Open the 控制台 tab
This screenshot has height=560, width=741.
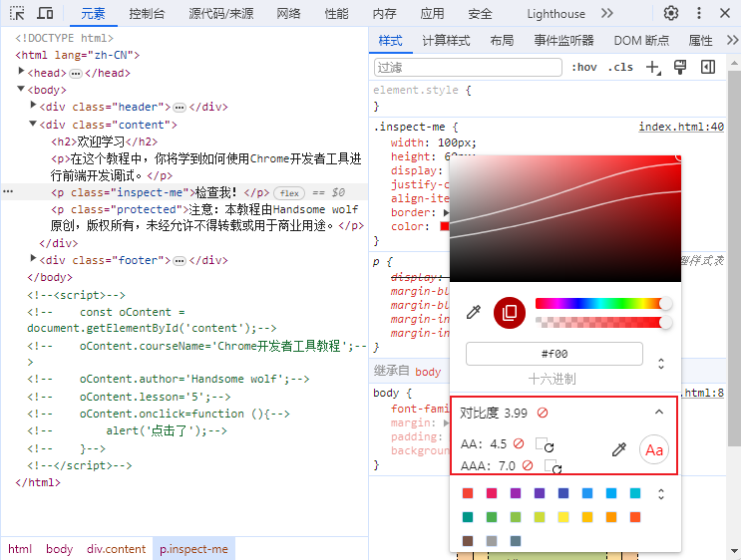pyautogui.click(x=147, y=14)
